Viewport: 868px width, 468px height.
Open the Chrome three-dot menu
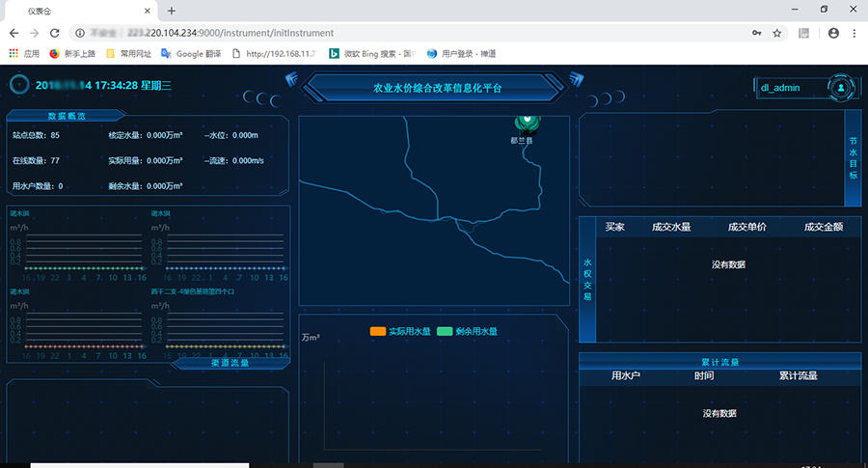(855, 33)
